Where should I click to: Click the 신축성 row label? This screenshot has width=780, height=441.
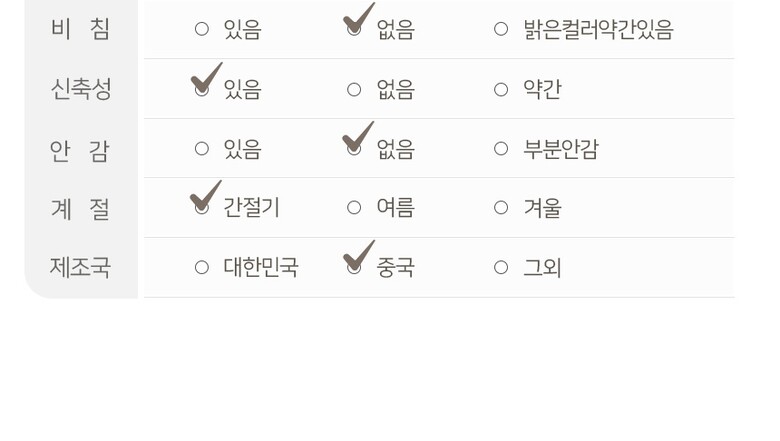coord(80,89)
